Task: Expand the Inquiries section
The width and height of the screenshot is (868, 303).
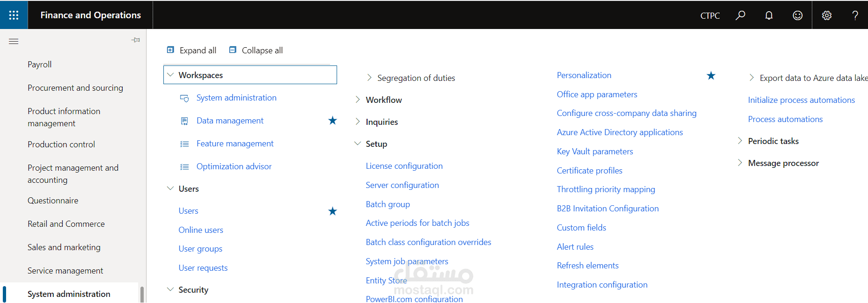Action: (358, 122)
